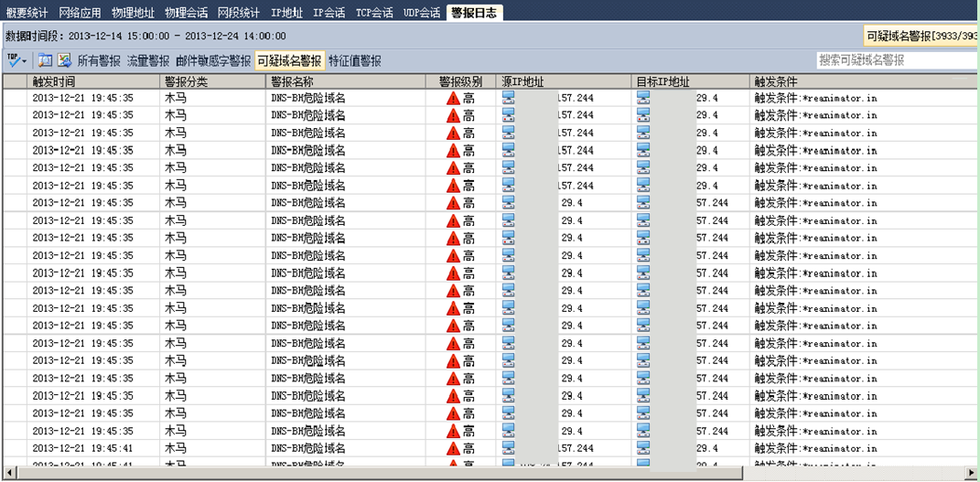Click the 可疑域名警报[3933 counter label
Screen dimensions: 980x482
921,36
